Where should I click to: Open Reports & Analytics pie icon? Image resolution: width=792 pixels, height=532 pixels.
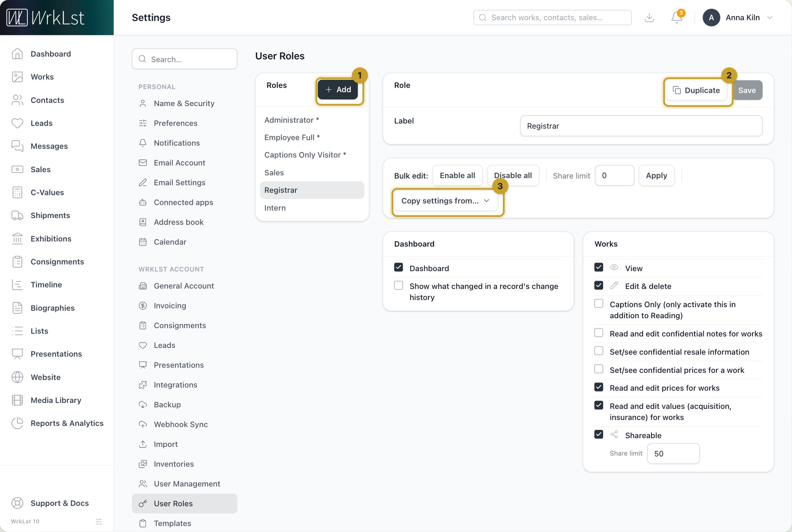(x=17, y=423)
